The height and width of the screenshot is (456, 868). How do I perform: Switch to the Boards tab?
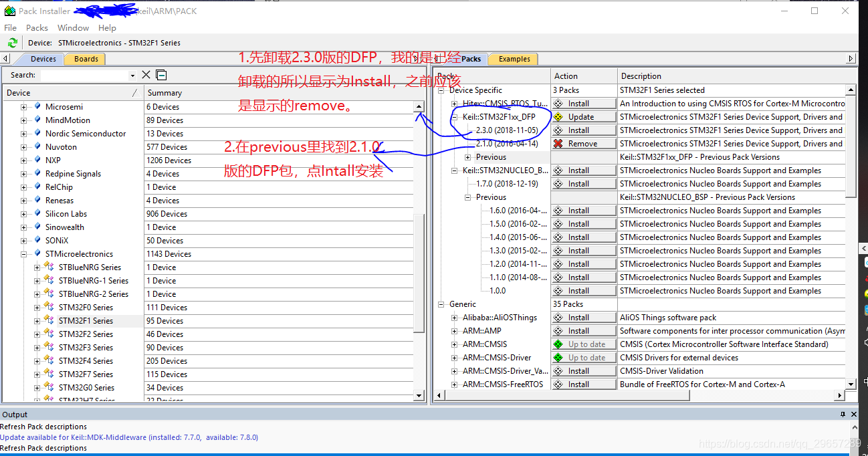click(x=86, y=59)
